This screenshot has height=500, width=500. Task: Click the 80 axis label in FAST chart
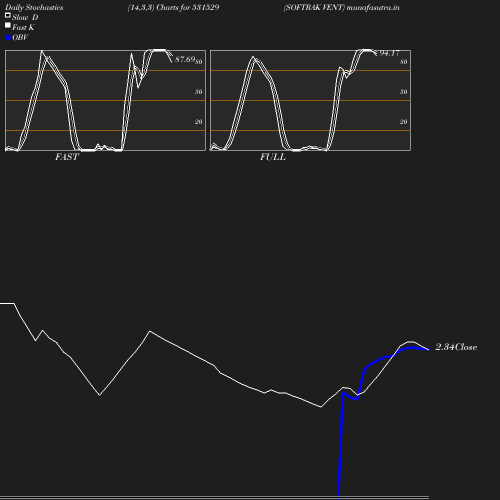pos(199,62)
